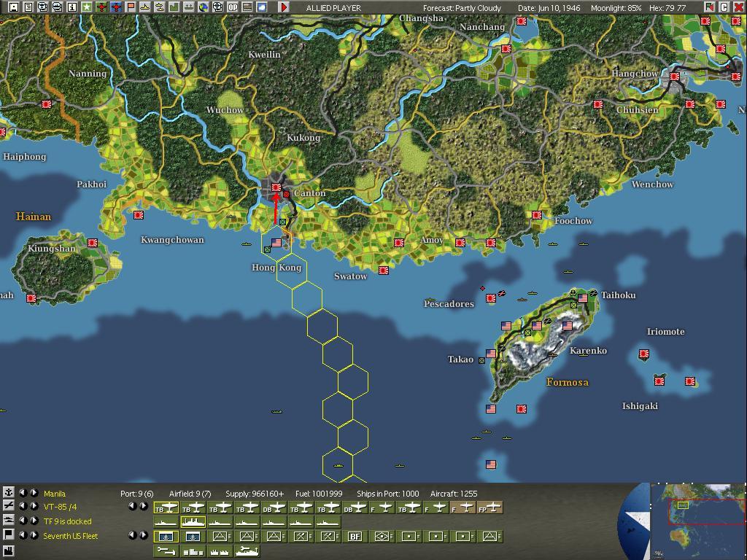Viewport: 747px width, 560px height.
Task: Click the red plane on blue icon
Action: (116, 7)
